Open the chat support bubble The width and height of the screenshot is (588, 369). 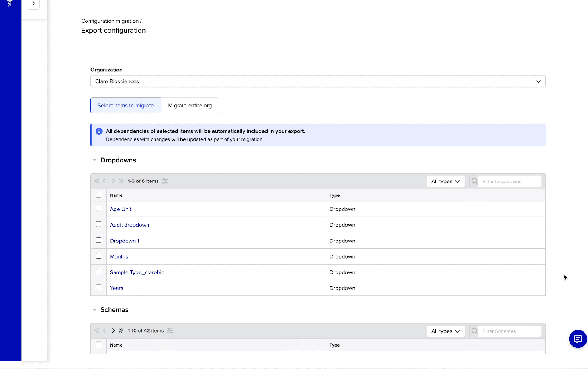click(577, 339)
